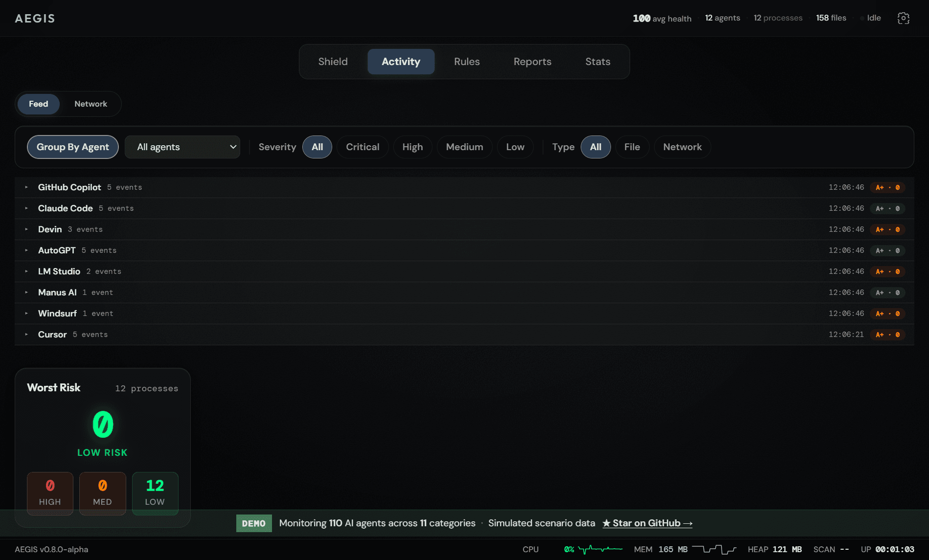
Task: Click the LOW RISK label
Action: point(102,453)
